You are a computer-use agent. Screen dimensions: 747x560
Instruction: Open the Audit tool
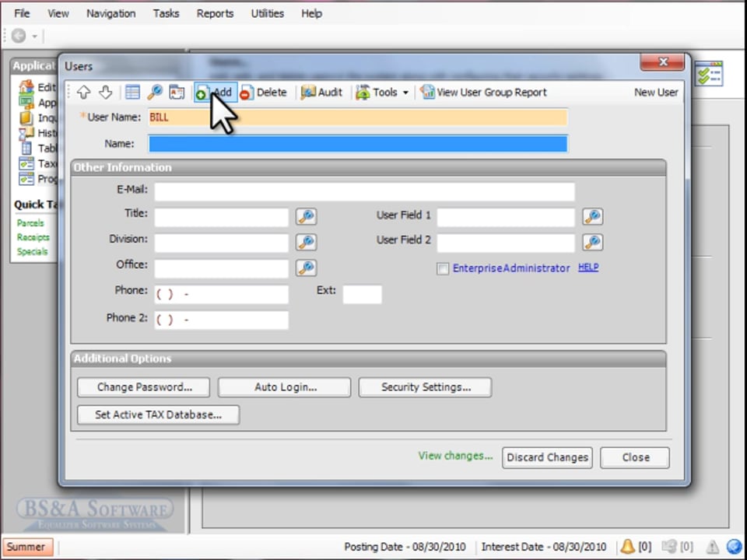[321, 93]
